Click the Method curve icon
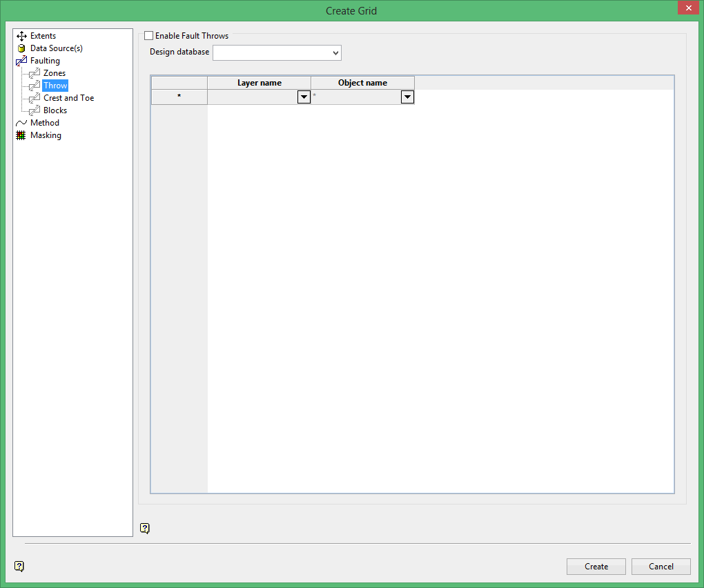 [x=21, y=123]
